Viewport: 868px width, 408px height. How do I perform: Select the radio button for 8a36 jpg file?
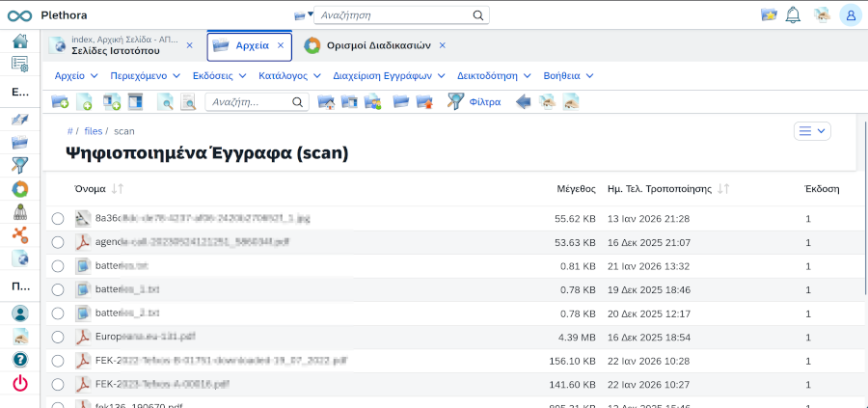(58, 219)
